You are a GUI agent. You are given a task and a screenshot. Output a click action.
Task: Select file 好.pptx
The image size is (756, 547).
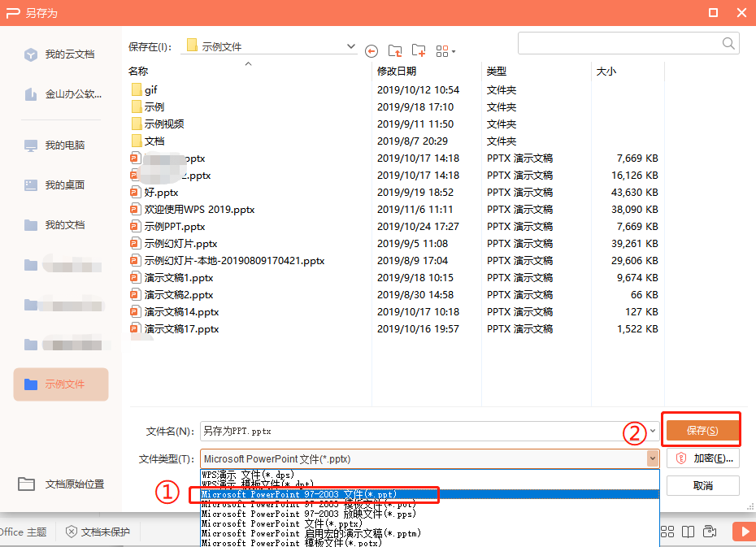pos(154,193)
